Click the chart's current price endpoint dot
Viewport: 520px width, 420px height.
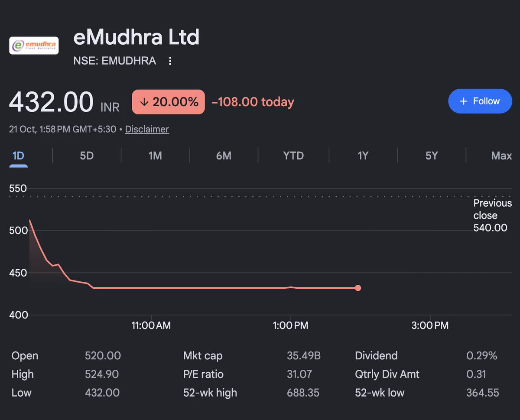coord(358,288)
